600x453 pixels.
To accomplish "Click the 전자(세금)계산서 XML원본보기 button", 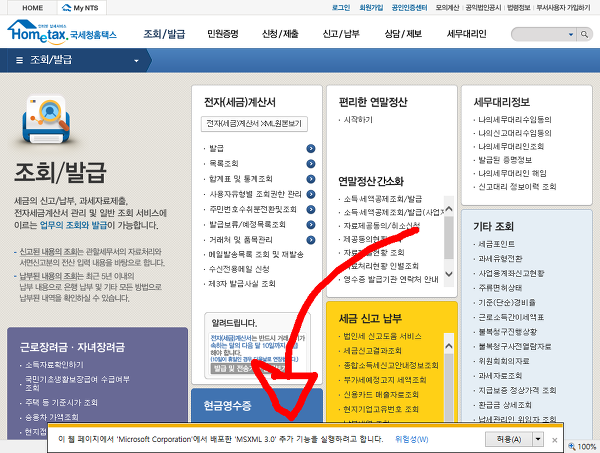I will tap(254, 124).
